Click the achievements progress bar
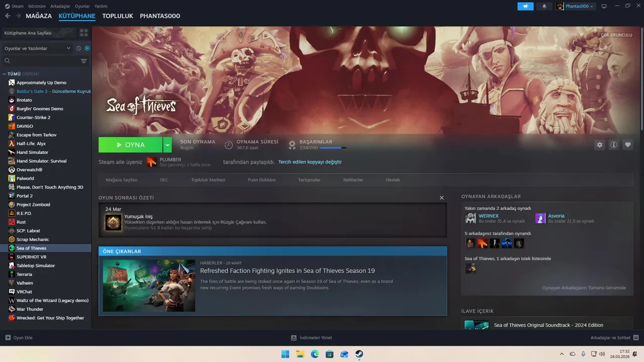 (x=333, y=148)
